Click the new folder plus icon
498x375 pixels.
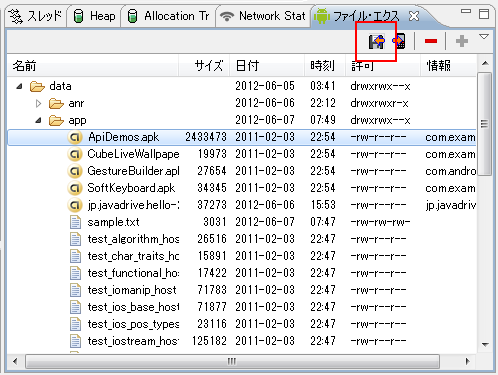[462, 41]
